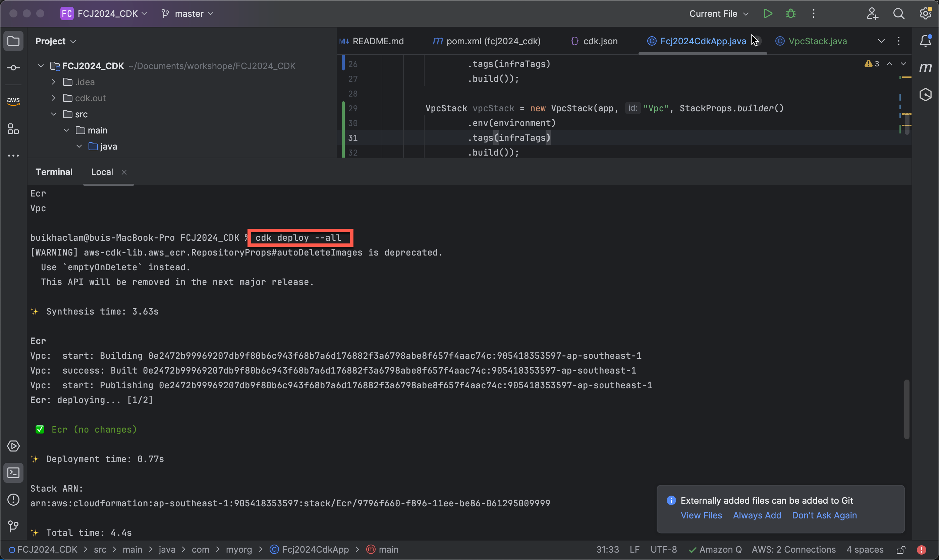Click View Files in Git notification
Viewport: 939px width, 560px height.
click(x=701, y=515)
